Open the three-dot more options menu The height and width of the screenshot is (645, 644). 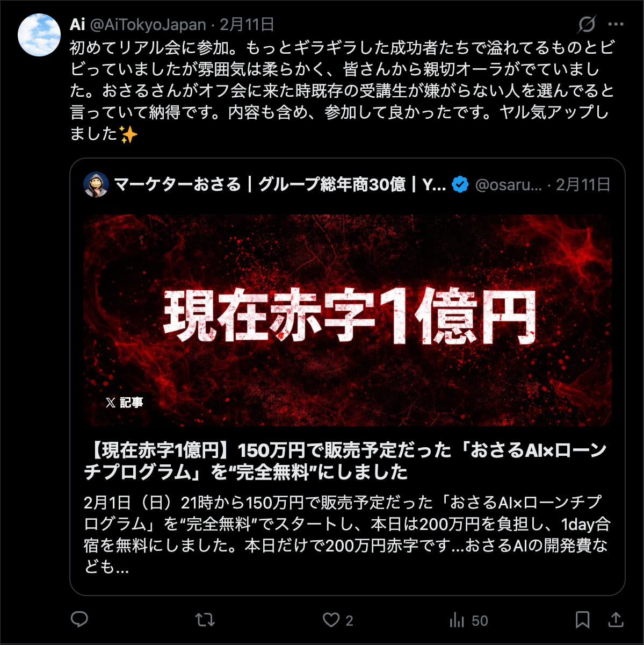pyautogui.click(x=616, y=24)
